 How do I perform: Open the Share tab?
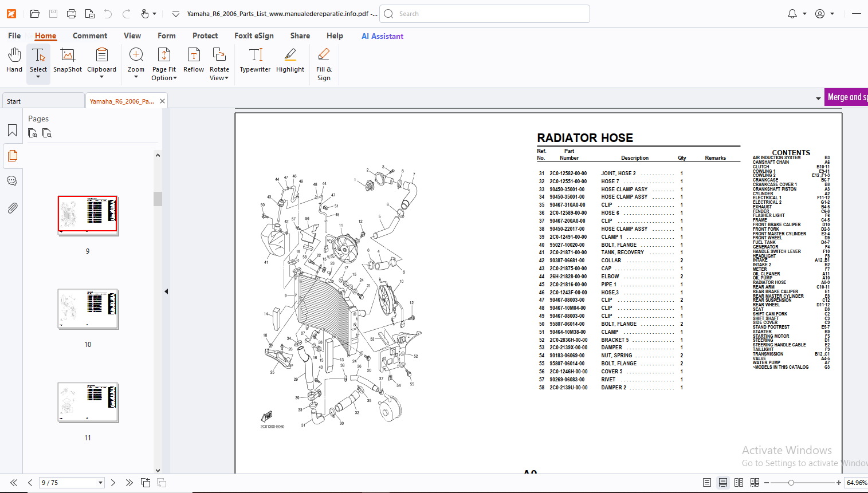click(x=300, y=36)
